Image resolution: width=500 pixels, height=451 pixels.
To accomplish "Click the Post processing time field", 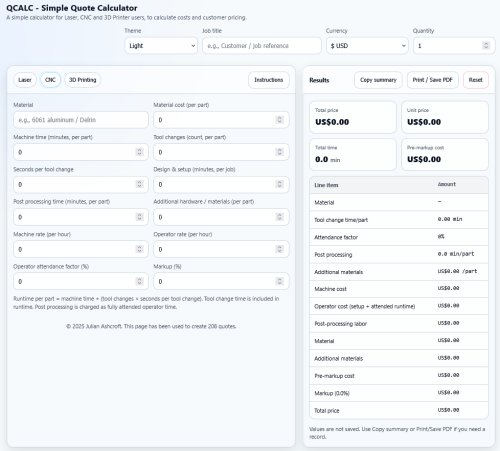I will tap(81, 217).
